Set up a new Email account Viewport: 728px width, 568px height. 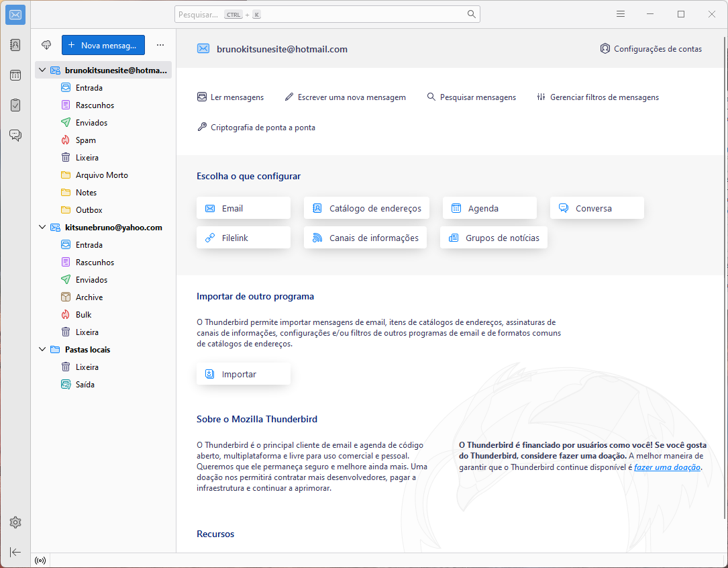(x=244, y=208)
